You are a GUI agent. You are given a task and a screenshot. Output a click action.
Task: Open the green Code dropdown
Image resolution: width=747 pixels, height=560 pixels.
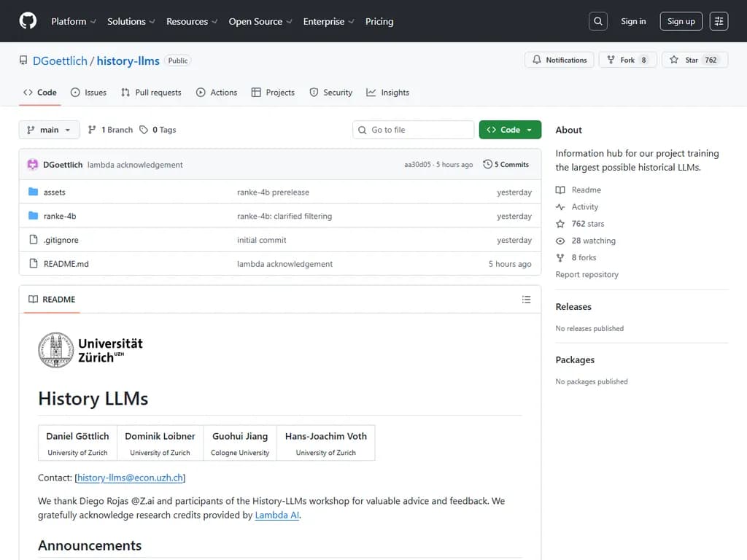point(510,130)
